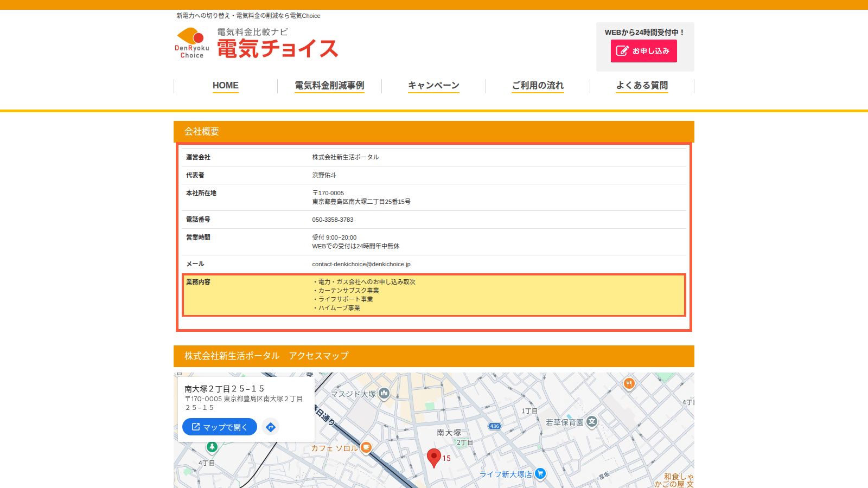The width and height of the screenshot is (868, 488).
Task: Click the email contact-denkichoice@denkichoice.jp
Action: click(x=361, y=264)
